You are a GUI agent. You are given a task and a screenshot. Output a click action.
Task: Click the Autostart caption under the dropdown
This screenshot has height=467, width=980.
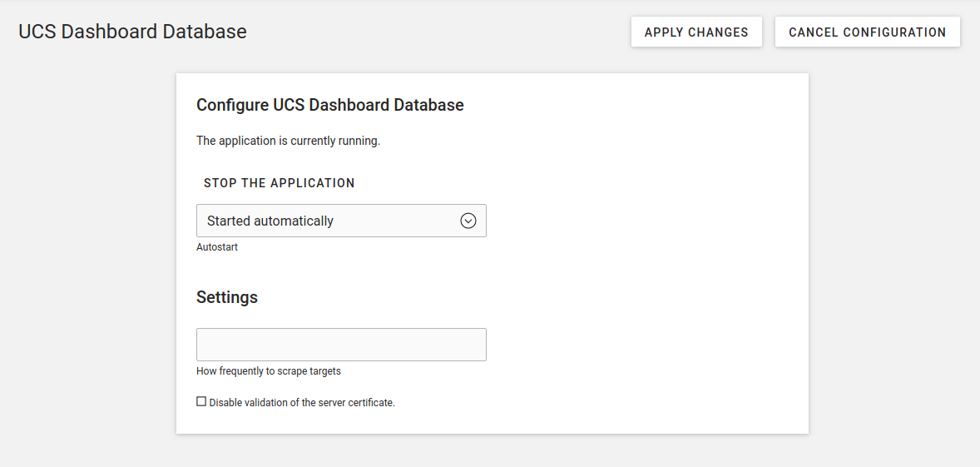217,247
